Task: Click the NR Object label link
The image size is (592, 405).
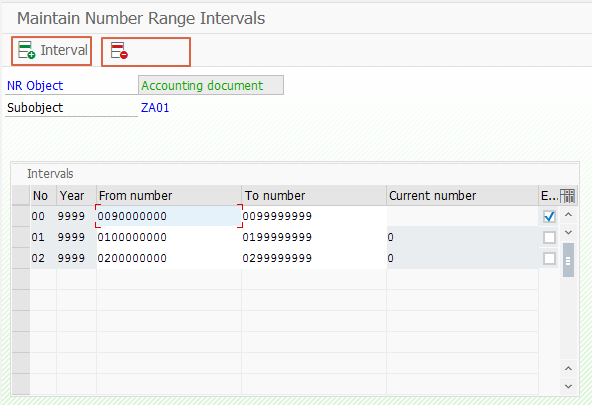Action: [35, 86]
